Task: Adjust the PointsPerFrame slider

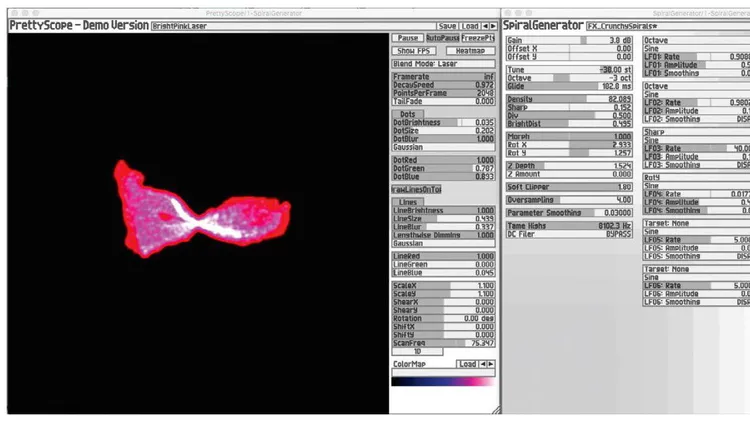Action: 443,93
